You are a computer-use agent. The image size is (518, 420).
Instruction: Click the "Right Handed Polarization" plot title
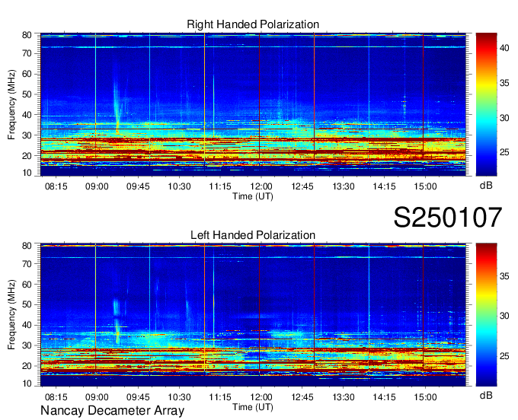(x=253, y=24)
